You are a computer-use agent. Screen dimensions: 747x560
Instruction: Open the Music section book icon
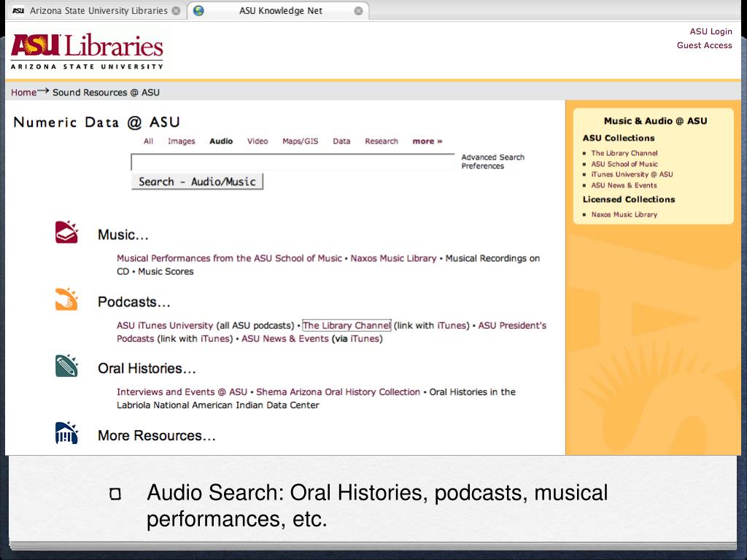tap(66, 233)
